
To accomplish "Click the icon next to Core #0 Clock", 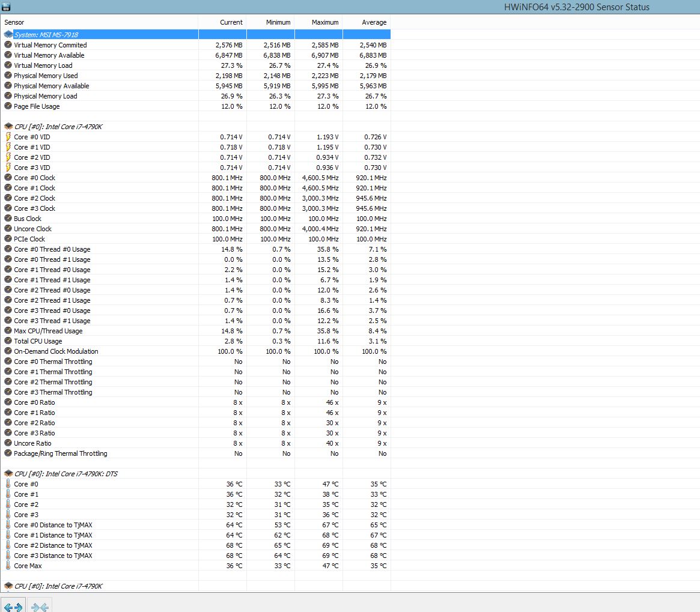I will pyautogui.click(x=8, y=178).
